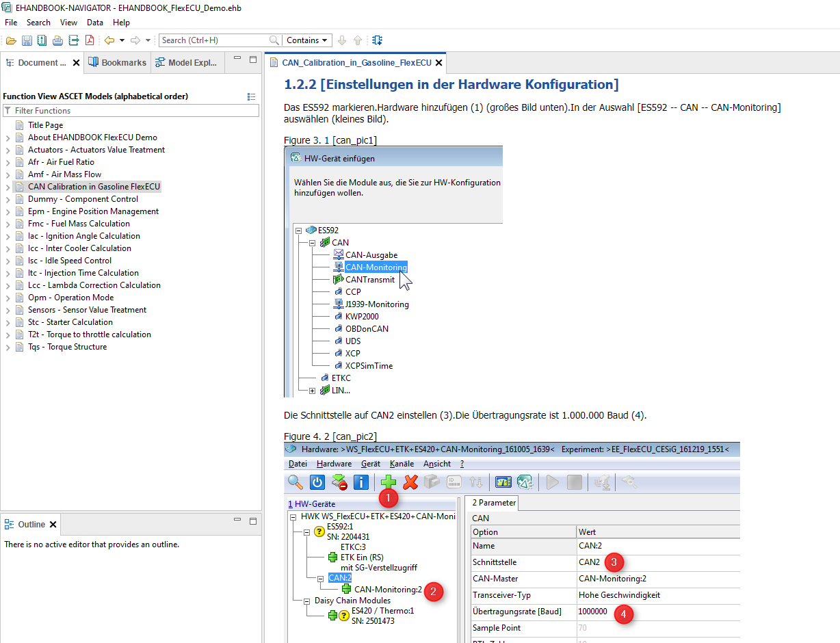Image resolution: width=840 pixels, height=643 pixels.
Task: Select Title Page in the function tree
Action: click(45, 125)
